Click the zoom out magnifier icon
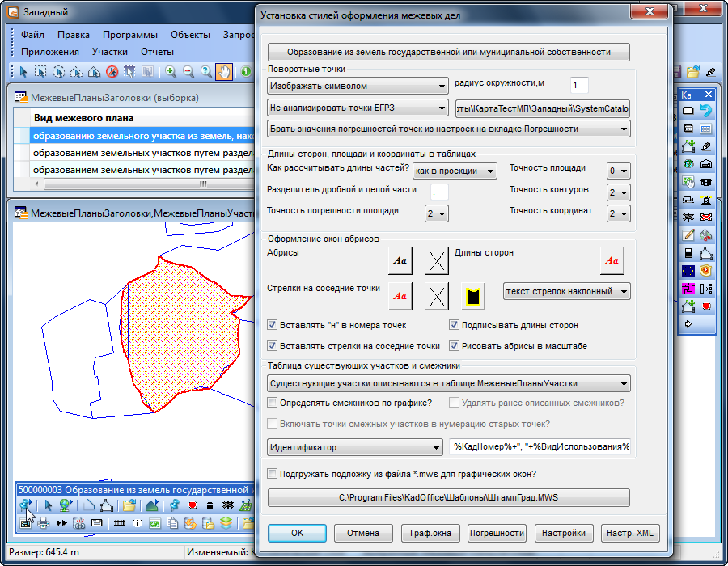The height and width of the screenshot is (566, 728). coord(188,71)
